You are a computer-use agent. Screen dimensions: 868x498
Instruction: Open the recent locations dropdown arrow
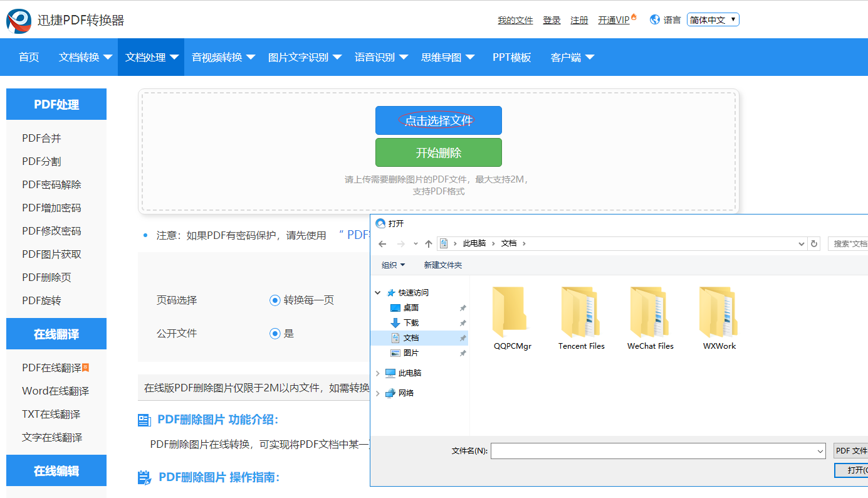416,243
